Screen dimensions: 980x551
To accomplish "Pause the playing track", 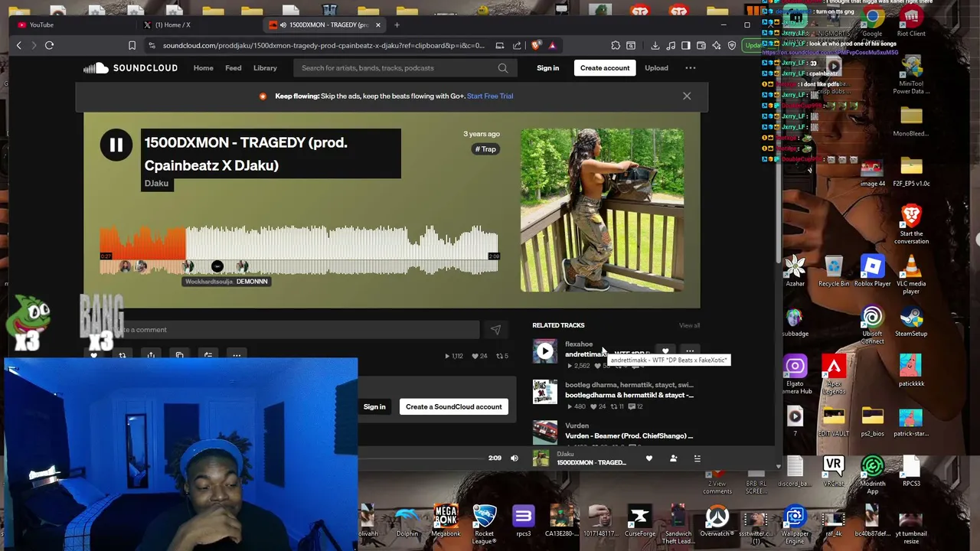I will pyautogui.click(x=116, y=145).
